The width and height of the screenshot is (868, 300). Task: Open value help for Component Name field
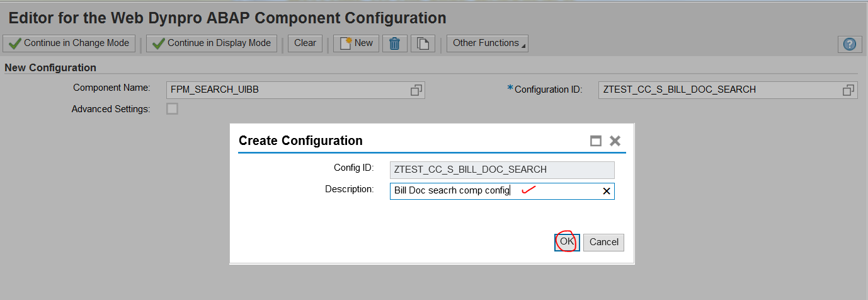click(416, 90)
